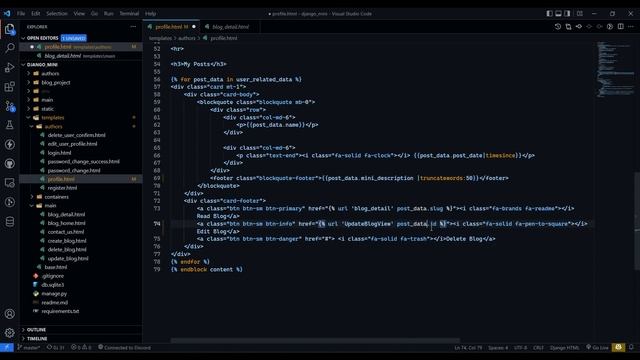Viewport: 640px width, 360px height.
Task: Open the Run menu
Action: coord(109,13)
